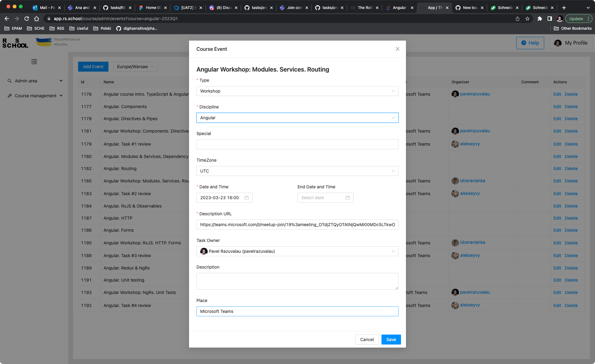Open the Europe/Warsaw timezone selector

tap(135, 67)
